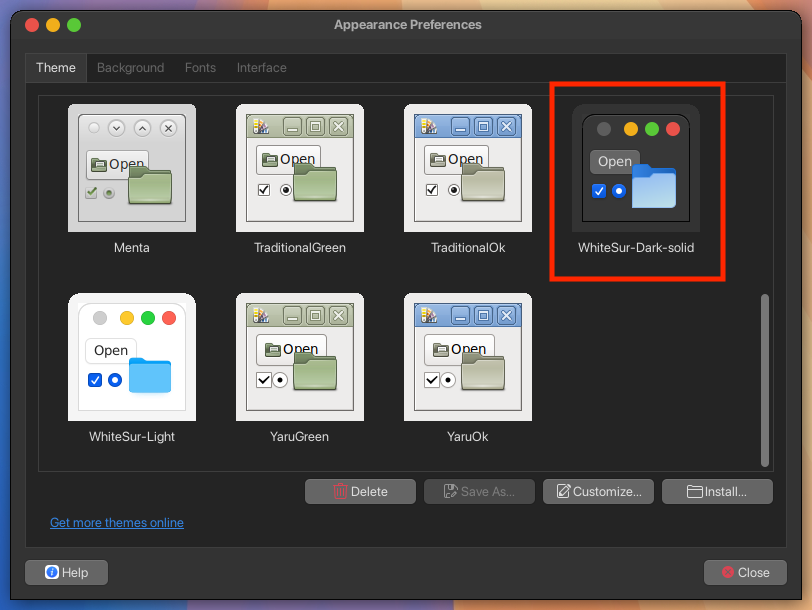
Task: Select the Menta theme thumbnail
Action: pyautogui.click(x=132, y=168)
